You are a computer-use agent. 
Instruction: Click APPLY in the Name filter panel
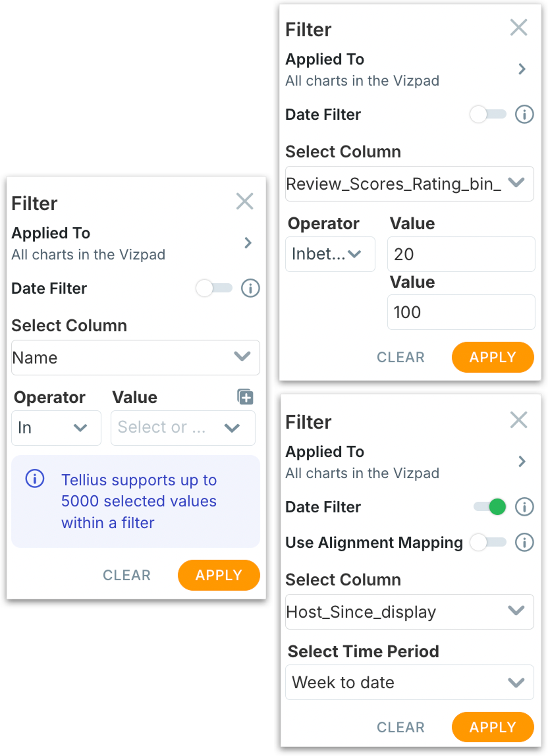pos(219,575)
